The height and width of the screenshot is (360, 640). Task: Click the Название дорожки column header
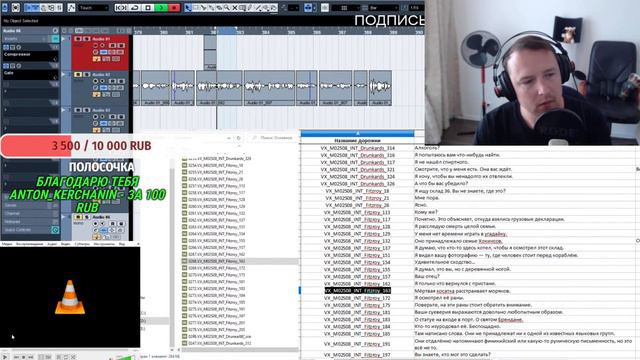[x=357, y=140]
